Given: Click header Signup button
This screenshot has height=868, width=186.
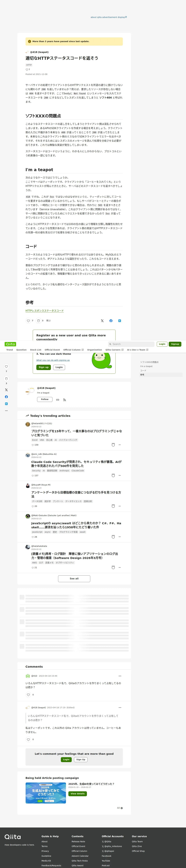Looking at the screenshot, I should 175,344.
